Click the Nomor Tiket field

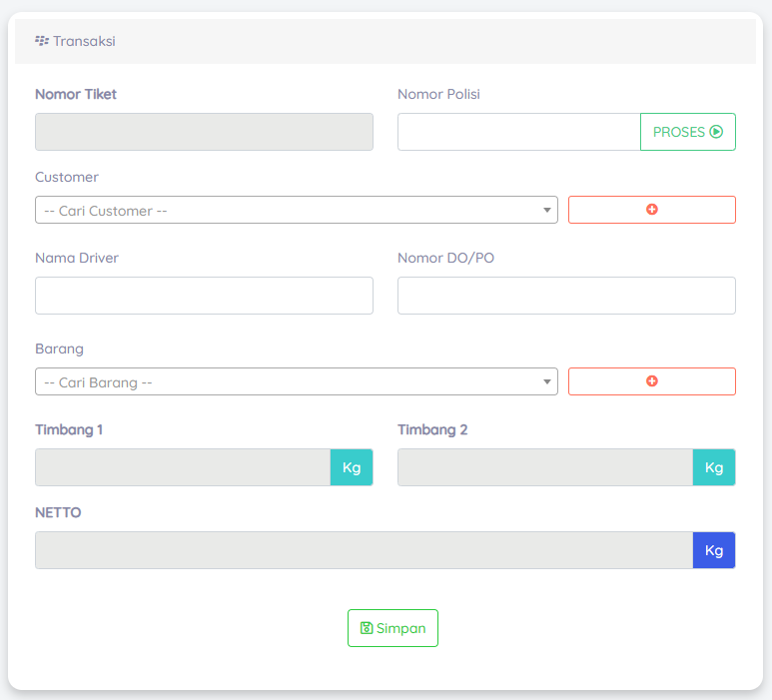204,132
